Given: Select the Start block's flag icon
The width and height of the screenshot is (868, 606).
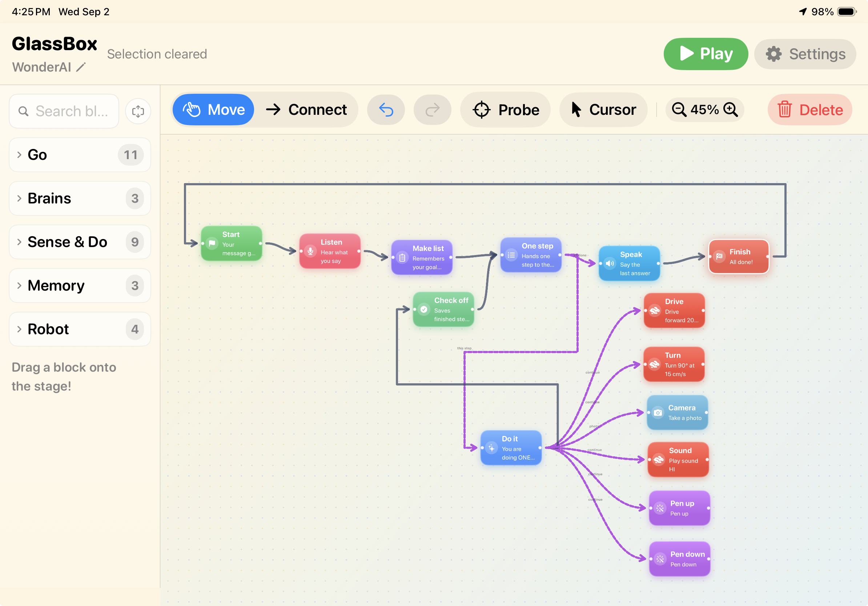Looking at the screenshot, I should point(212,243).
